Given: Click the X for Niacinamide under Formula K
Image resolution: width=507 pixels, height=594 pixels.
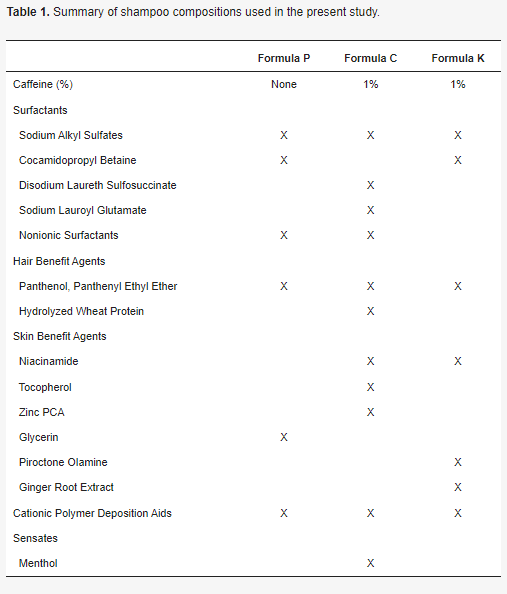Looking at the screenshot, I should [458, 361].
